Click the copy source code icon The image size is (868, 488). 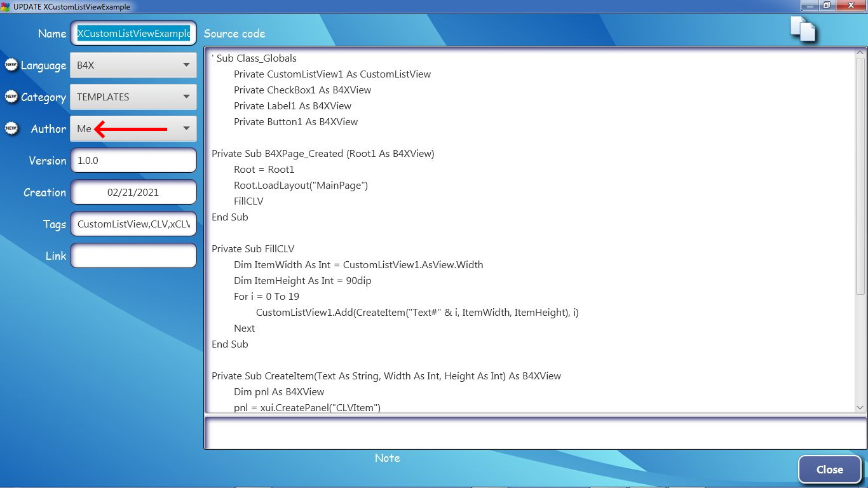(803, 29)
